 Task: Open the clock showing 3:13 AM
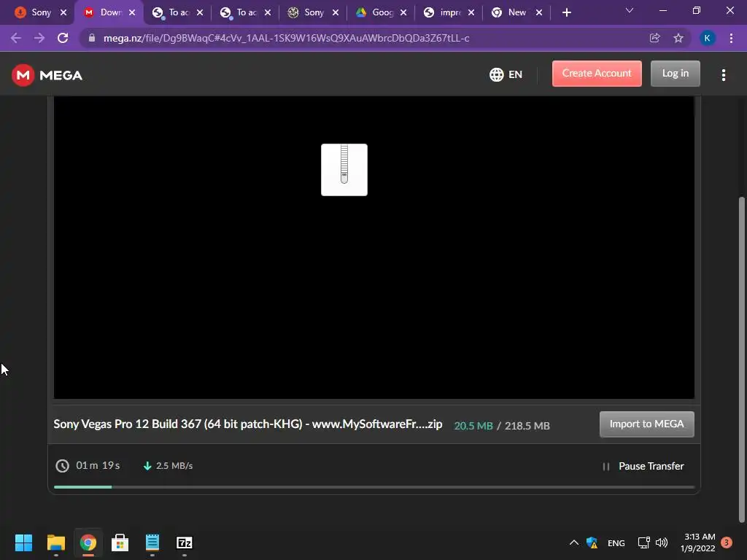pyautogui.click(x=698, y=542)
